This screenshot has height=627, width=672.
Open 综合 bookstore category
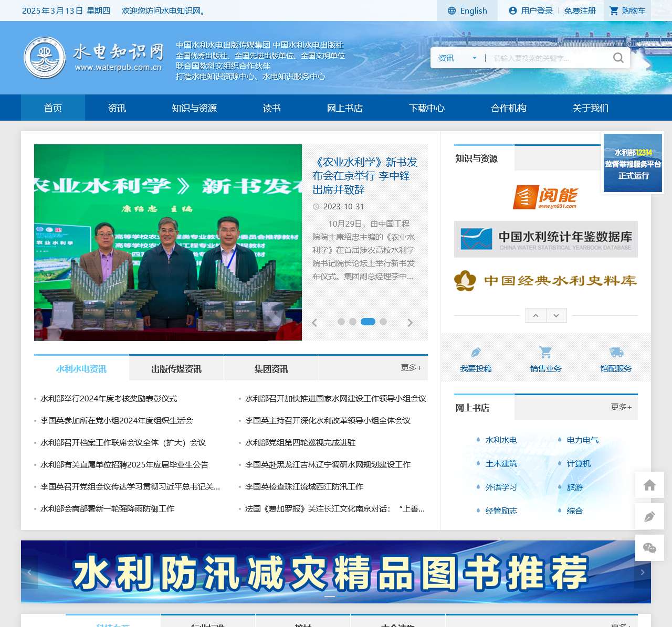[x=575, y=511]
